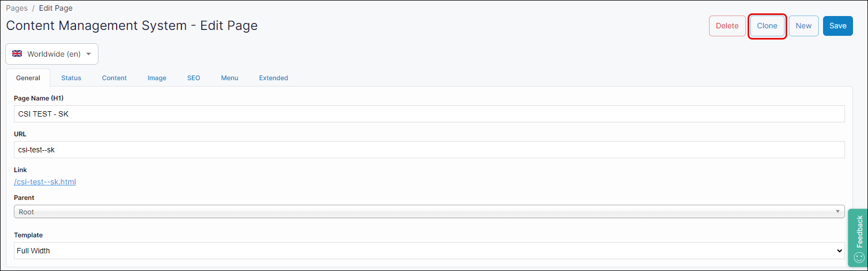Open the Full Width template dropdown
The height and width of the screenshot is (271, 868).
point(429,251)
